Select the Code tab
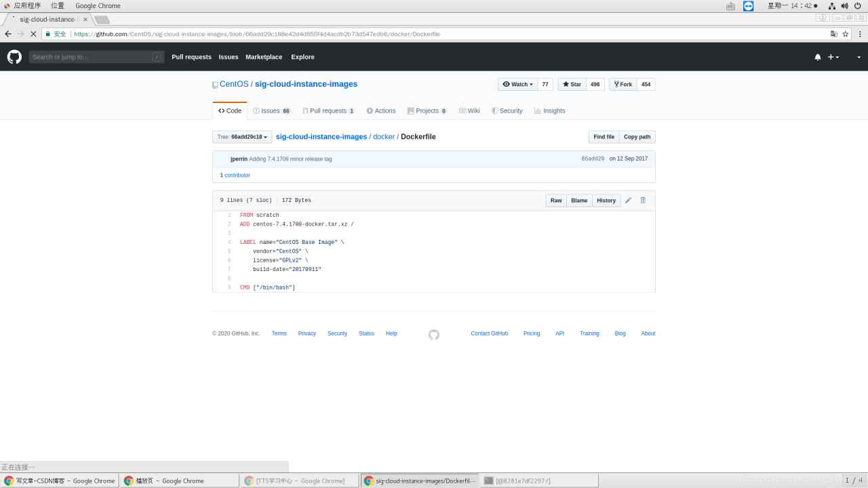 tap(230, 110)
